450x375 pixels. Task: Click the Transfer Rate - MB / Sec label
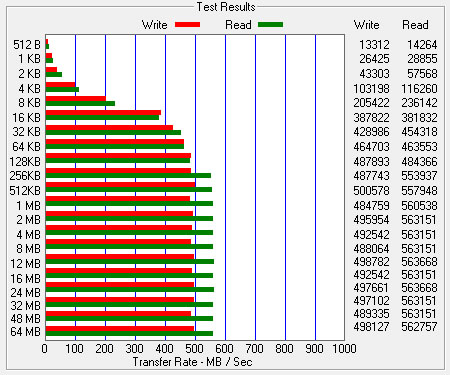click(x=192, y=362)
